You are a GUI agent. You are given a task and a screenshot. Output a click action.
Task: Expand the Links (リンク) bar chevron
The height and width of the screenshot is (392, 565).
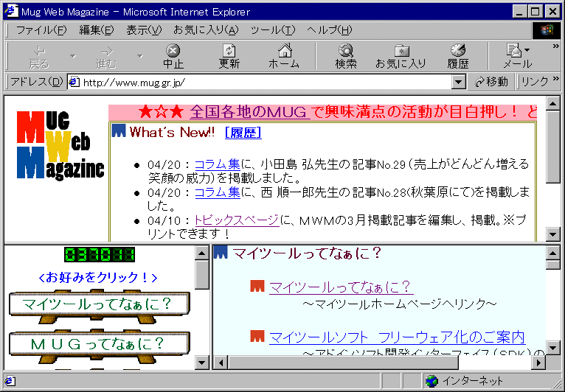click(x=556, y=79)
